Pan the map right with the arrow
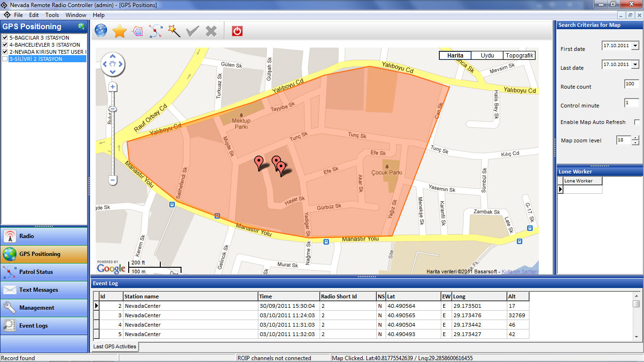This screenshot has height=362, width=644. tap(121, 64)
